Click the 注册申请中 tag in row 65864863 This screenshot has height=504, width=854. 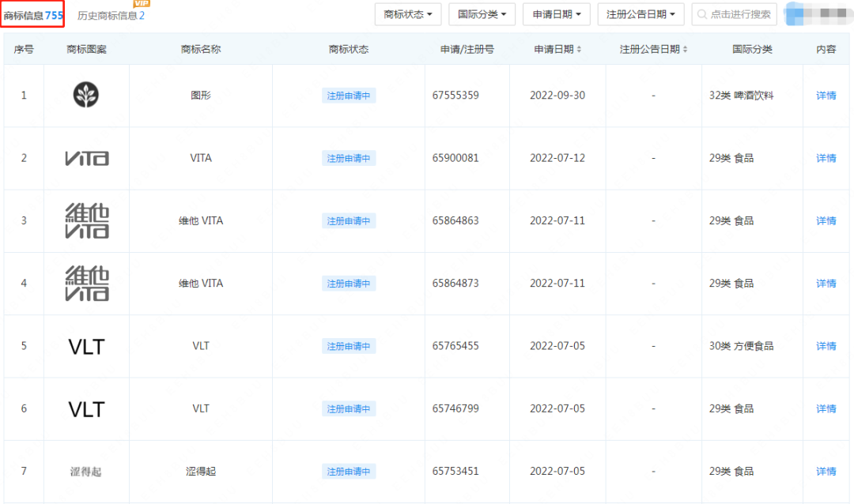coord(349,221)
